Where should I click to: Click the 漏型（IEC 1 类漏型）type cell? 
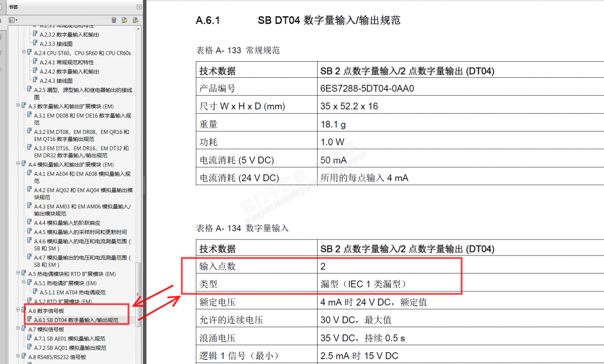(460, 284)
